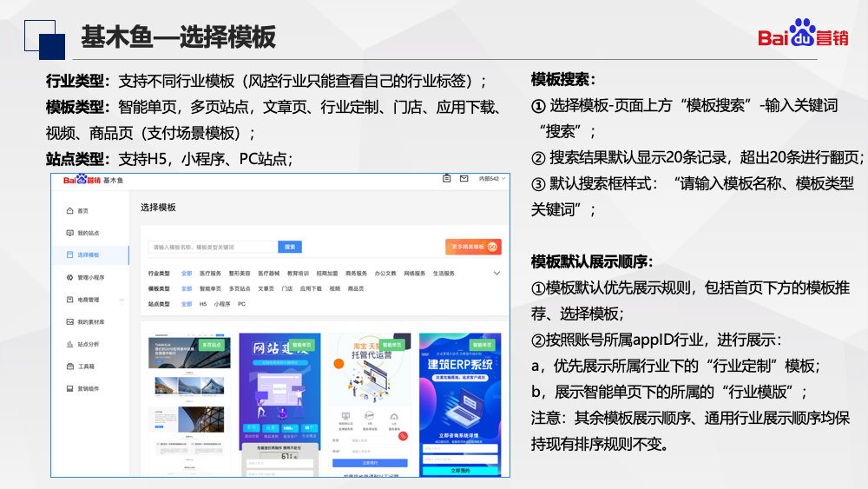
Task: Open the clipboard icon in top bar
Action: click(x=447, y=178)
